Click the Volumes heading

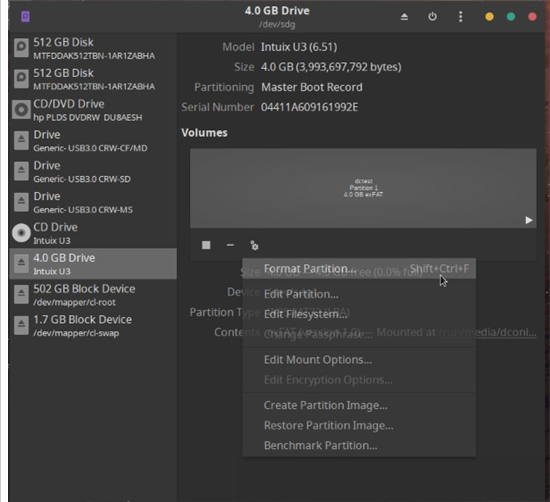point(204,133)
